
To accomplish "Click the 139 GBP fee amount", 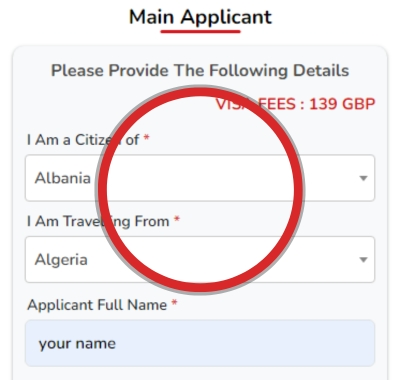I will [x=342, y=104].
